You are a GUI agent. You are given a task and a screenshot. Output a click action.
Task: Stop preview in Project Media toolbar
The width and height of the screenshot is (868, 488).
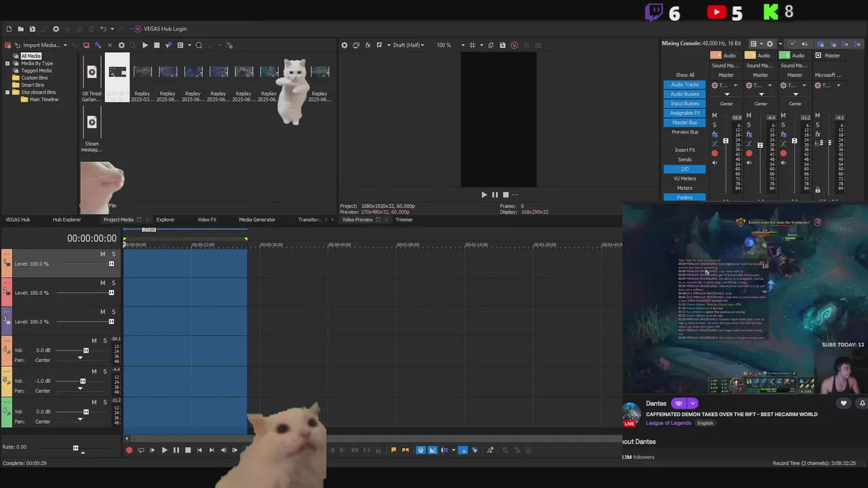[x=157, y=45]
